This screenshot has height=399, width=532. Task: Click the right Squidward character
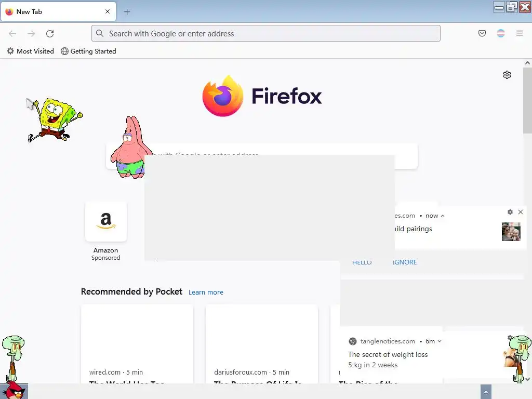click(x=520, y=358)
